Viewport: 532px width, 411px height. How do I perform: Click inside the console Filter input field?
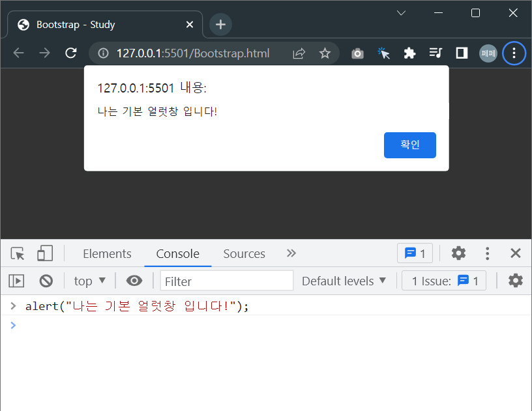226,280
